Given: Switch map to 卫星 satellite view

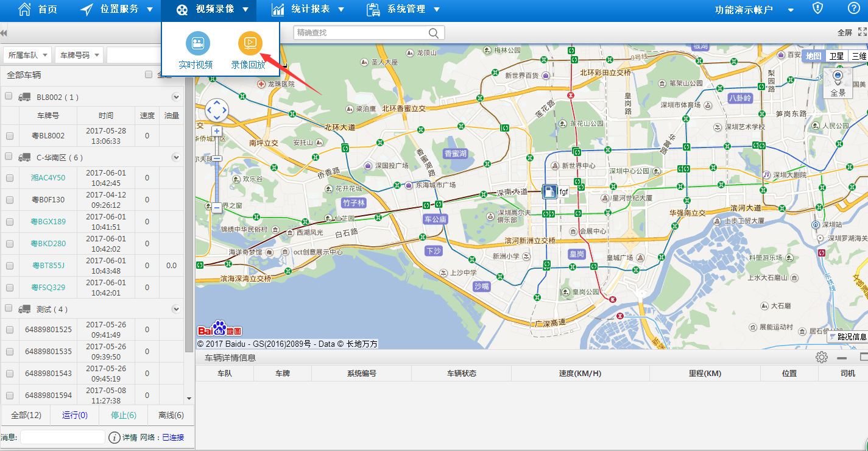Looking at the screenshot, I should click(x=836, y=56).
